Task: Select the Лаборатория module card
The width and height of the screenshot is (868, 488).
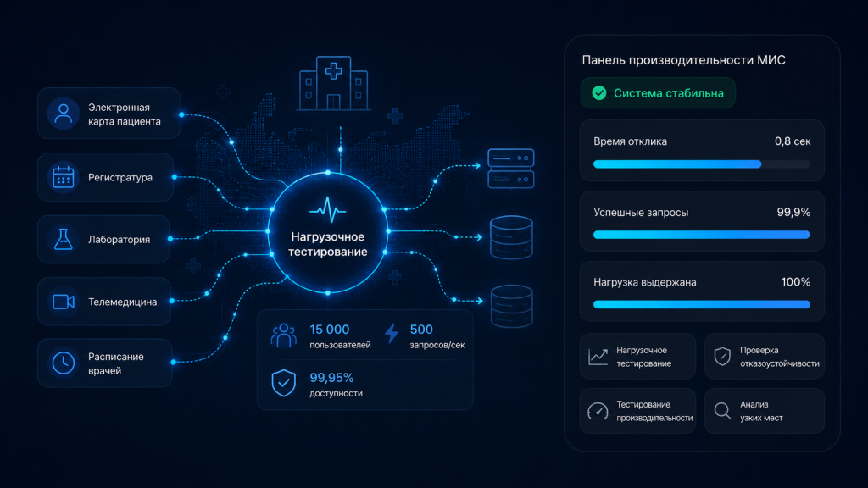Action: [x=103, y=239]
